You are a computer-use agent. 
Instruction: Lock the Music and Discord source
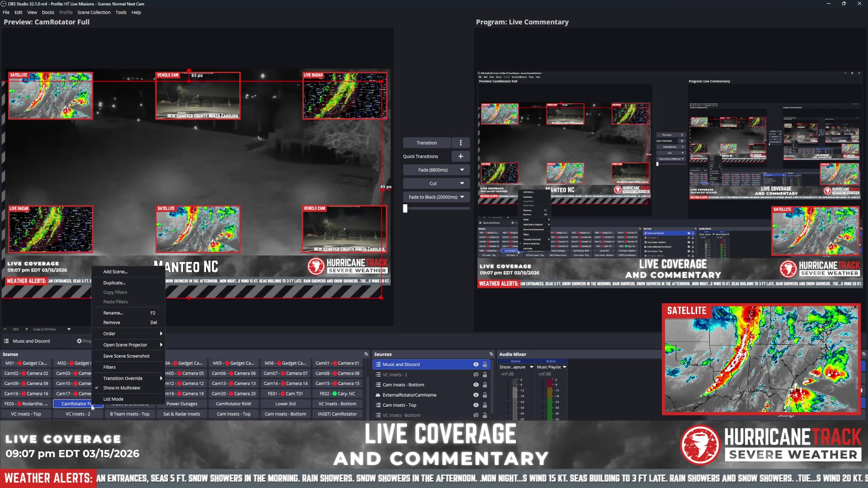485,364
